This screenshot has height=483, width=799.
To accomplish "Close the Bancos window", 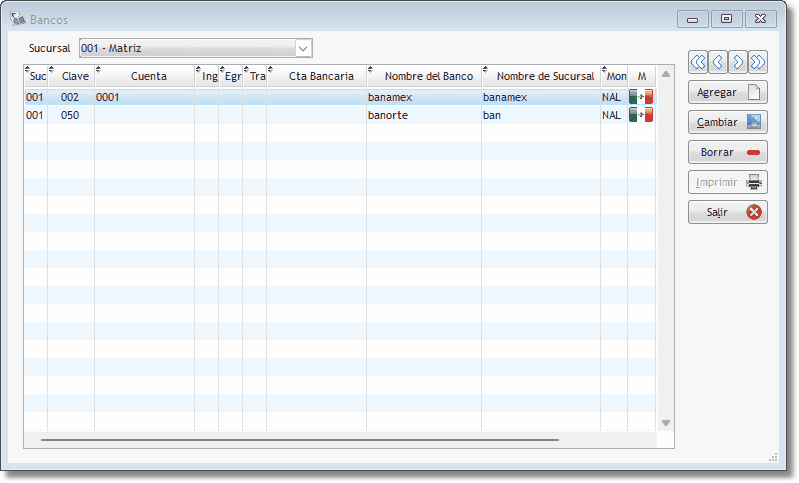I will [x=760, y=19].
